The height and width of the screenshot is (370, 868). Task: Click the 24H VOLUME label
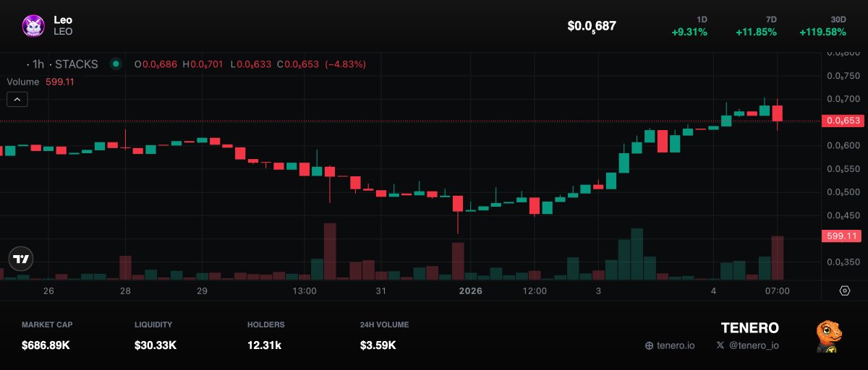point(384,324)
